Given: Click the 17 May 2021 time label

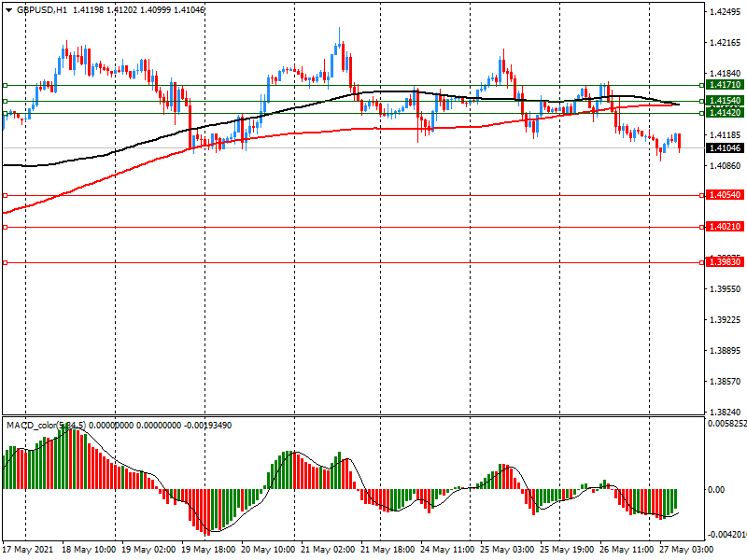Looking at the screenshot, I should (x=28, y=550).
